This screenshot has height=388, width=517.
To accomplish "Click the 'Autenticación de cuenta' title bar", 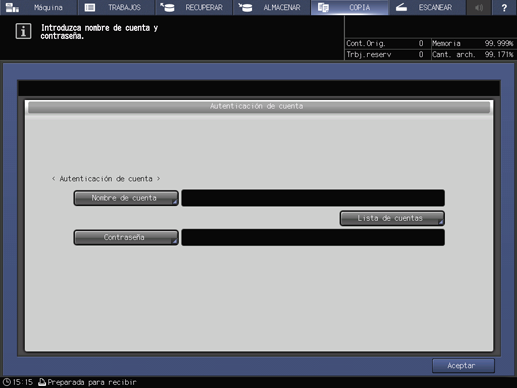I will tap(259, 107).
